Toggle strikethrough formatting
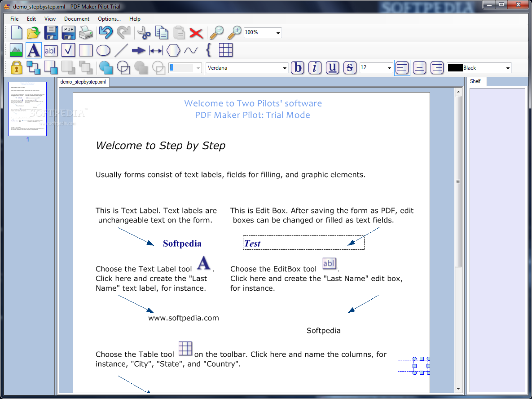Image resolution: width=532 pixels, height=399 pixels. tap(350, 67)
